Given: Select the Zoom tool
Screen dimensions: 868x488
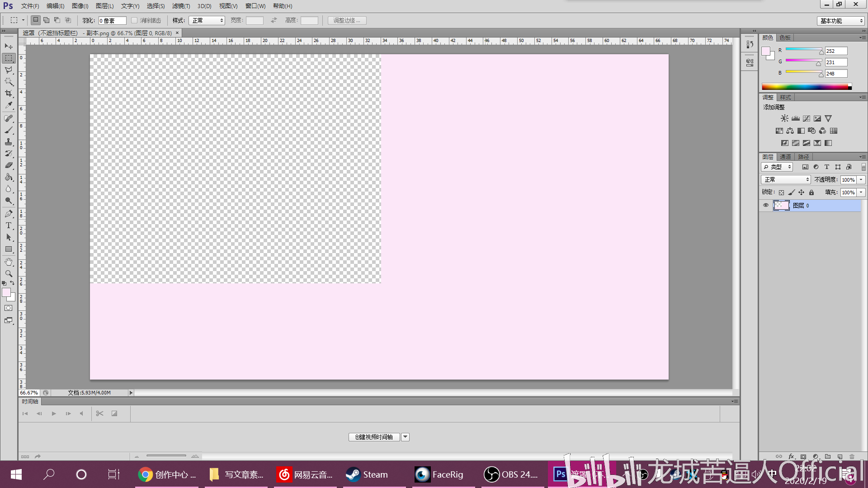Looking at the screenshot, I should 9,274.
